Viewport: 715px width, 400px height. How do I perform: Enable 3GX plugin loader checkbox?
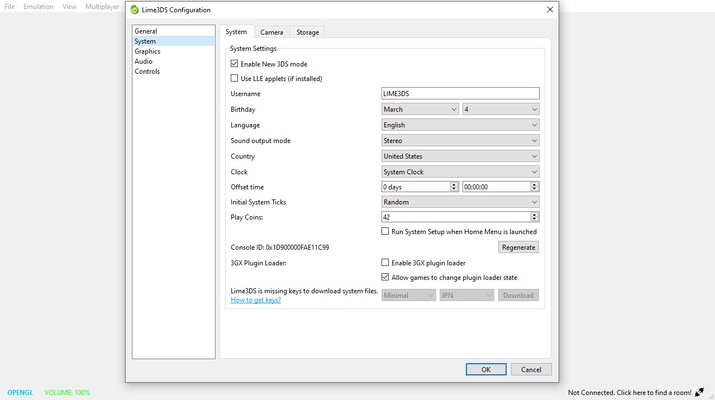pyautogui.click(x=385, y=262)
